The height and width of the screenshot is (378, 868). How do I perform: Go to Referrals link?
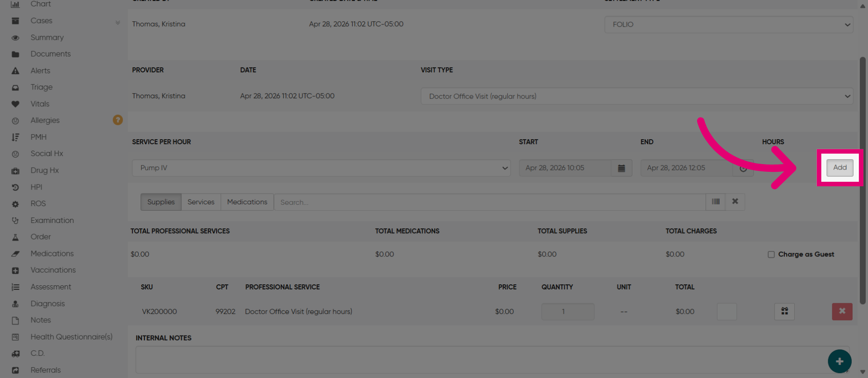pos(45,370)
